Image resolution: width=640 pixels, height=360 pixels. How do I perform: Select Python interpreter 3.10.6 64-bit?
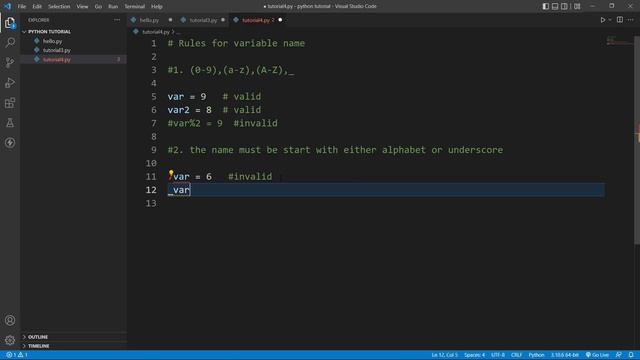point(565,355)
